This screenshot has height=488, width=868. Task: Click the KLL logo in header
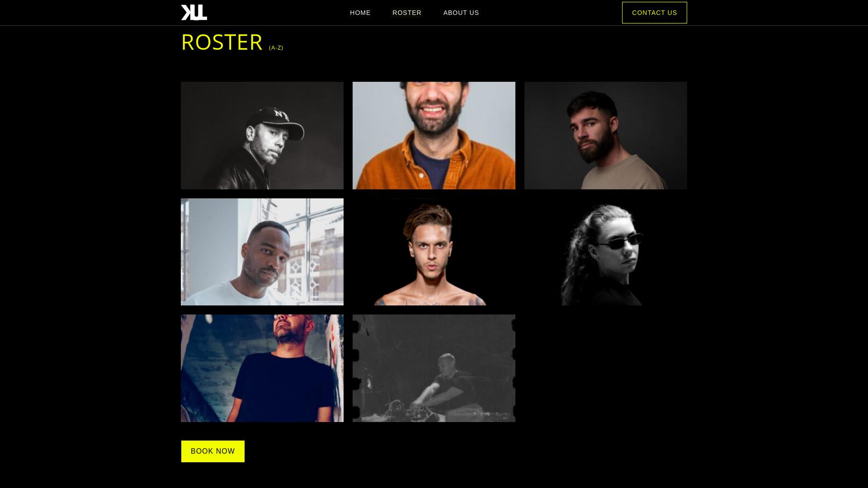click(x=194, y=13)
